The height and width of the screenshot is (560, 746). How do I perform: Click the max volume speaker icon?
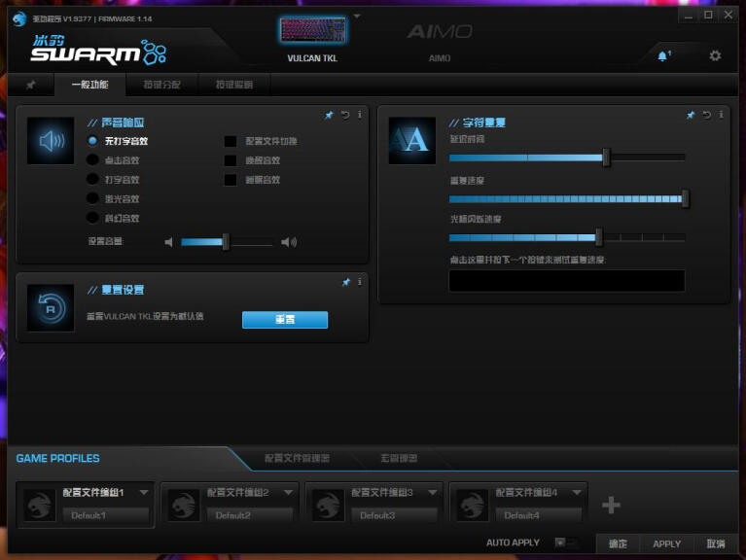(x=289, y=242)
